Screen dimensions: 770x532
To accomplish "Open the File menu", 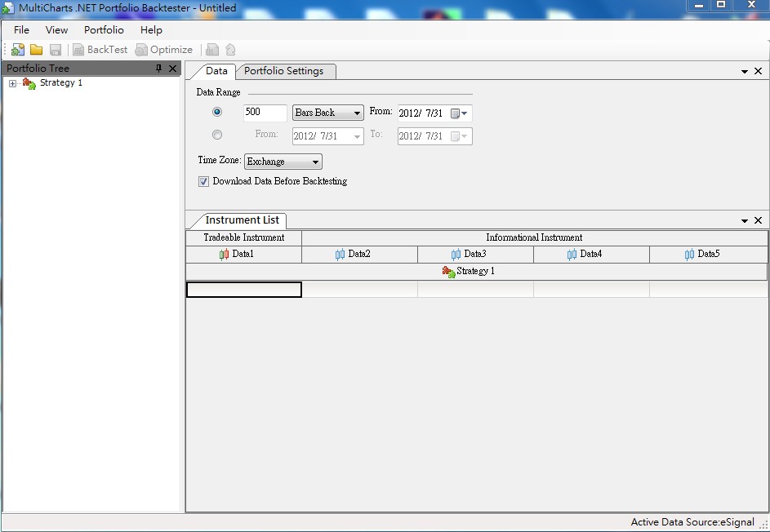I will click(21, 30).
